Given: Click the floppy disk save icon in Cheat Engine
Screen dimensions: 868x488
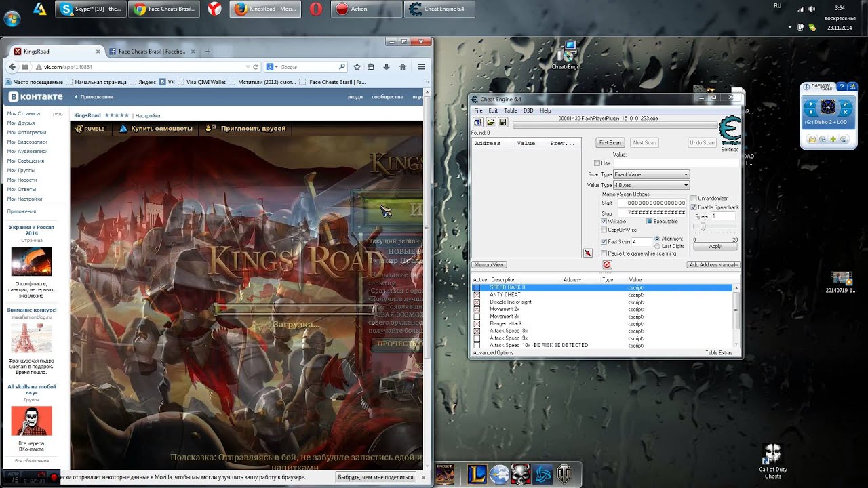Looking at the screenshot, I should (x=502, y=122).
